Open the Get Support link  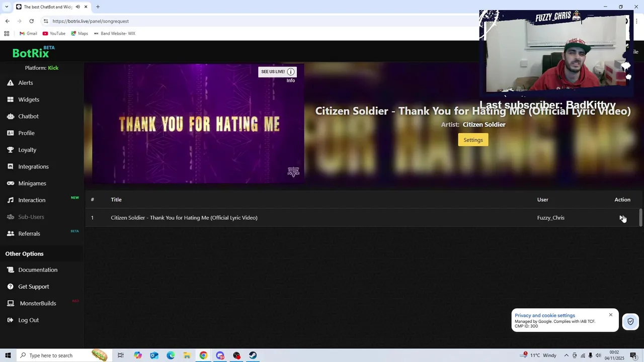[x=34, y=287]
